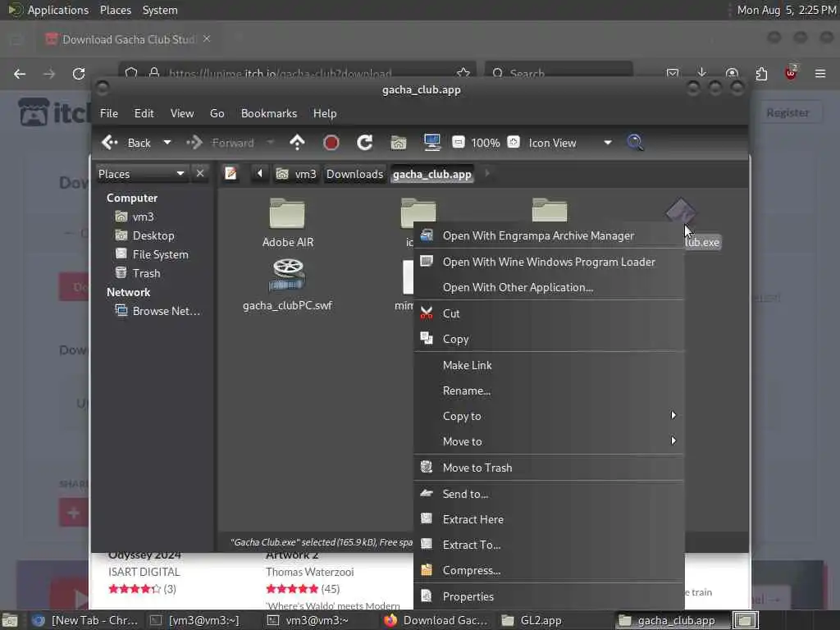
Task: Choose Make Link in the context menu
Action: click(x=549, y=365)
